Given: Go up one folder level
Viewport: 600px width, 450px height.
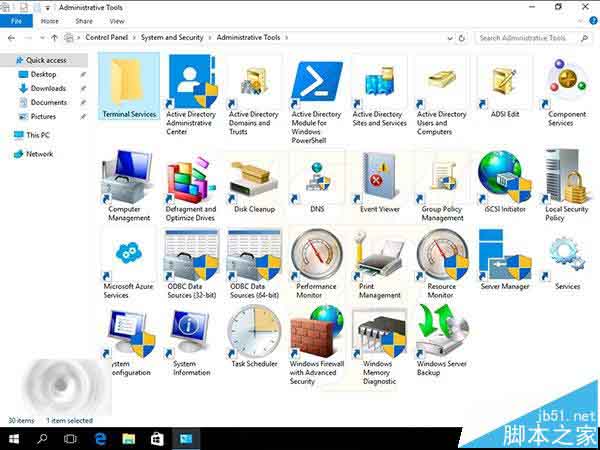Looking at the screenshot, I should (x=54, y=38).
